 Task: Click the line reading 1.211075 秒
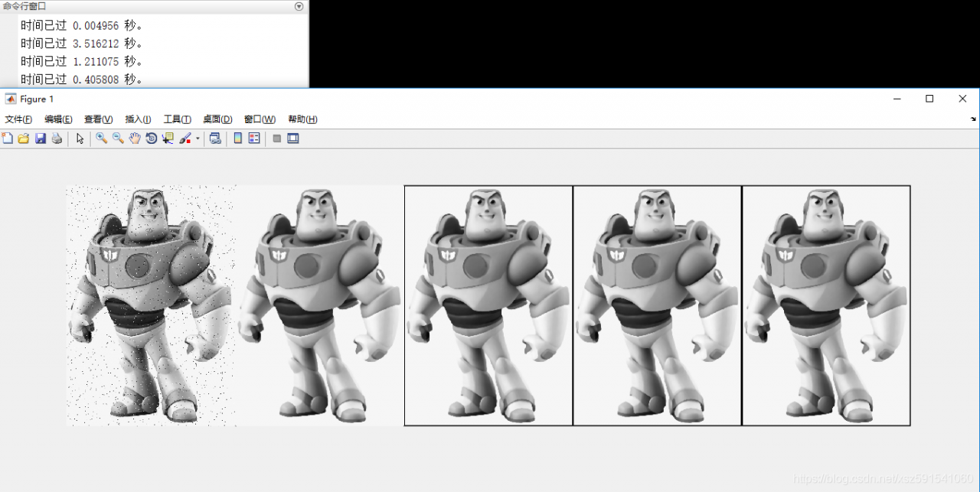[x=82, y=61]
